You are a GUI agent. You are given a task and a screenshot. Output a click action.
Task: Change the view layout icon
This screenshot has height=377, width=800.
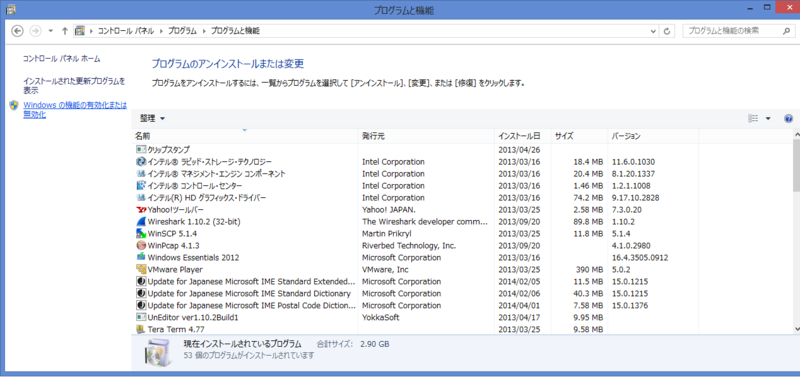pyautogui.click(x=753, y=118)
